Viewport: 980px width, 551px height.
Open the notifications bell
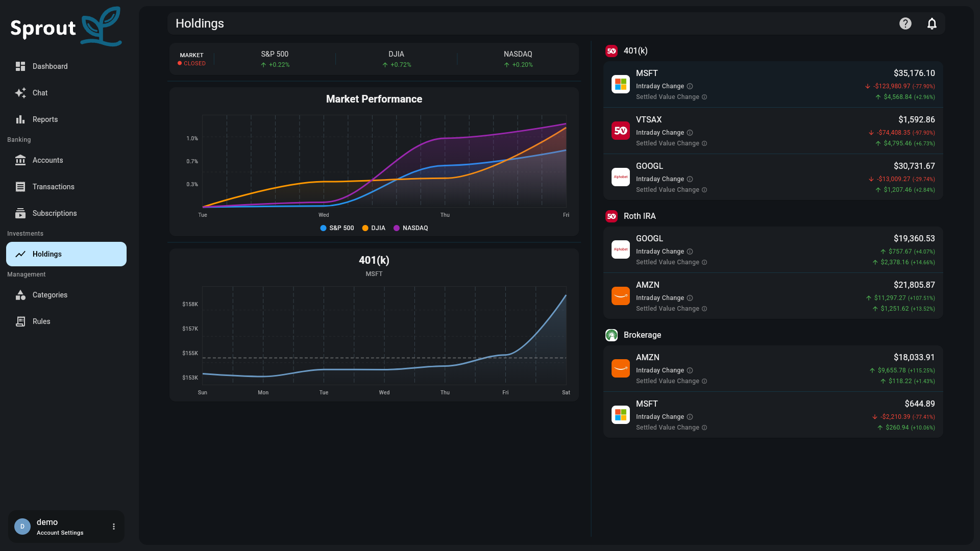pos(932,23)
